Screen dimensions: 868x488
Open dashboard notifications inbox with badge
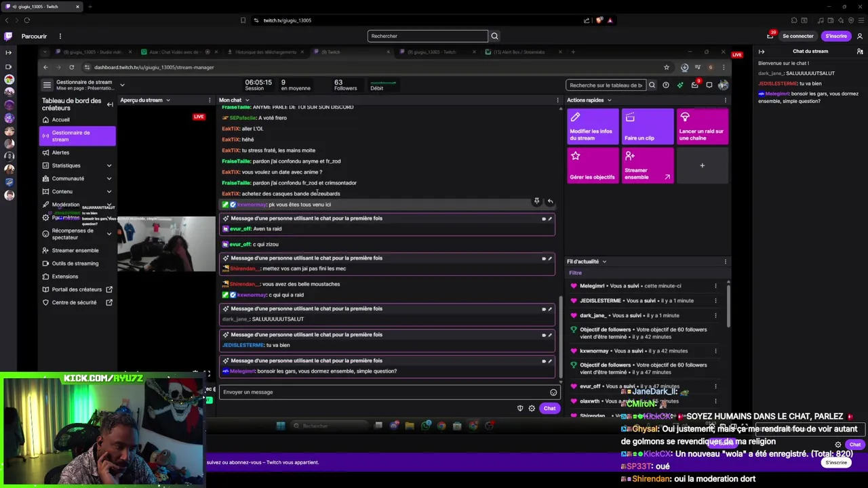tap(694, 85)
